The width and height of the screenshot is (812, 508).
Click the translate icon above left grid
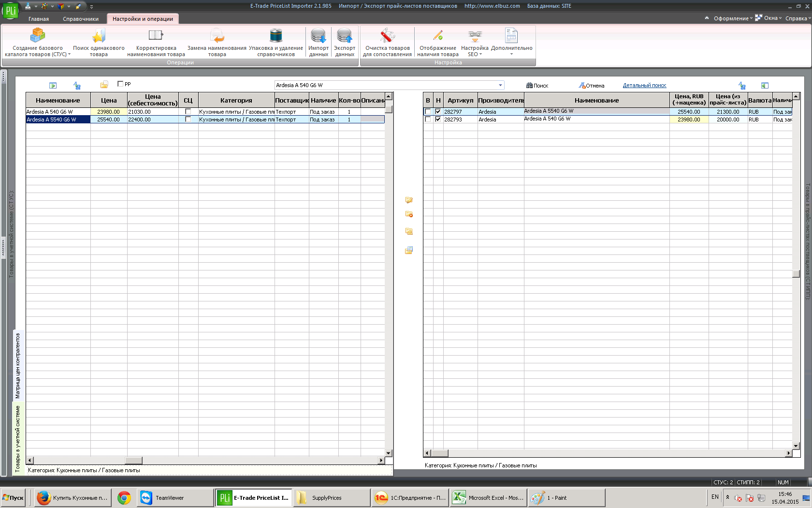click(x=77, y=86)
